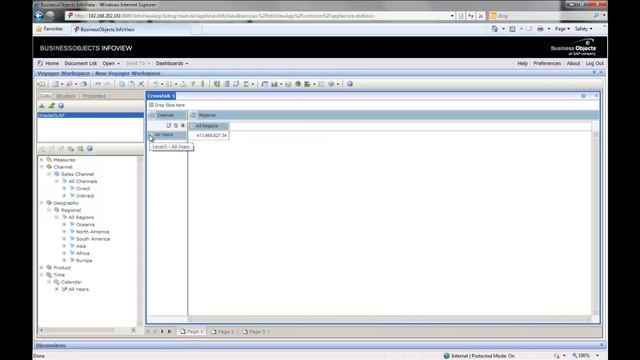Image resolution: width=640 pixels, height=360 pixels.
Task: Refresh page using IE refresh icon
Action: tap(471, 16)
